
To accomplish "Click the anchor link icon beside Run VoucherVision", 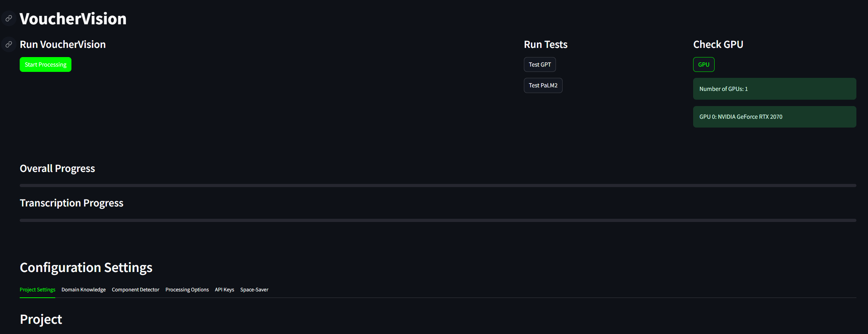I will 9,44.
